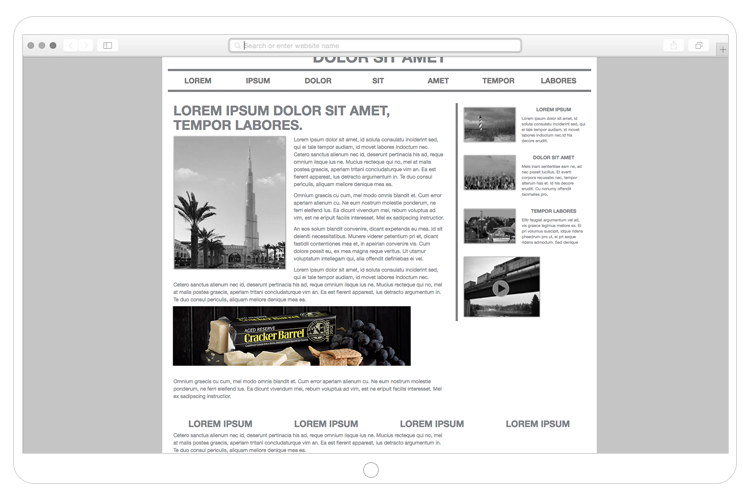The width and height of the screenshot is (750, 490).
Task: Open AMET from the navigation bar
Action: coord(438,81)
